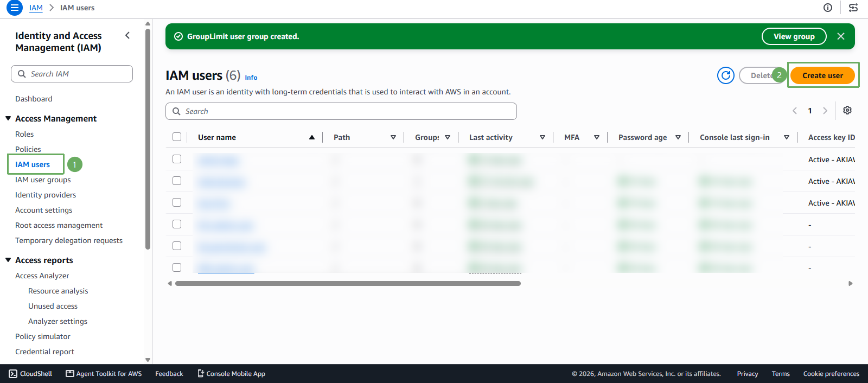
Task: Click the scroll-right arrow of the table
Action: [851, 283]
